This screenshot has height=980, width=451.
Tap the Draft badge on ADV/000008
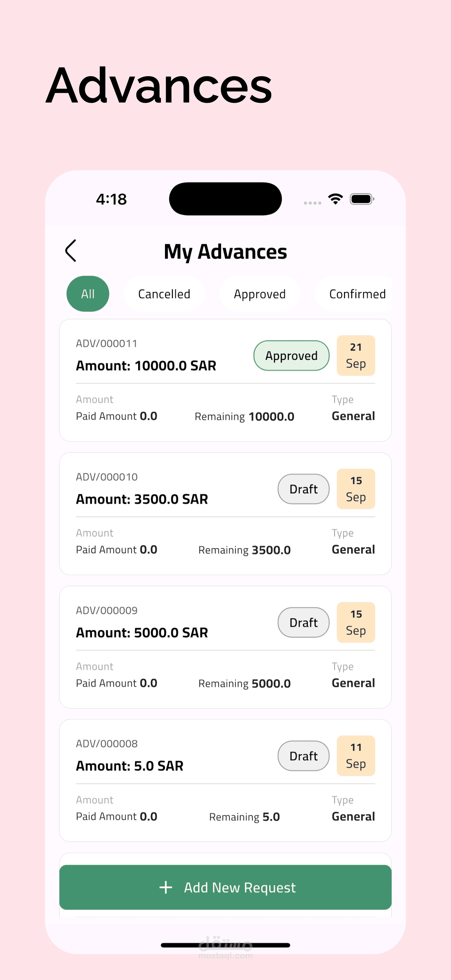pyautogui.click(x=303, y=756)
